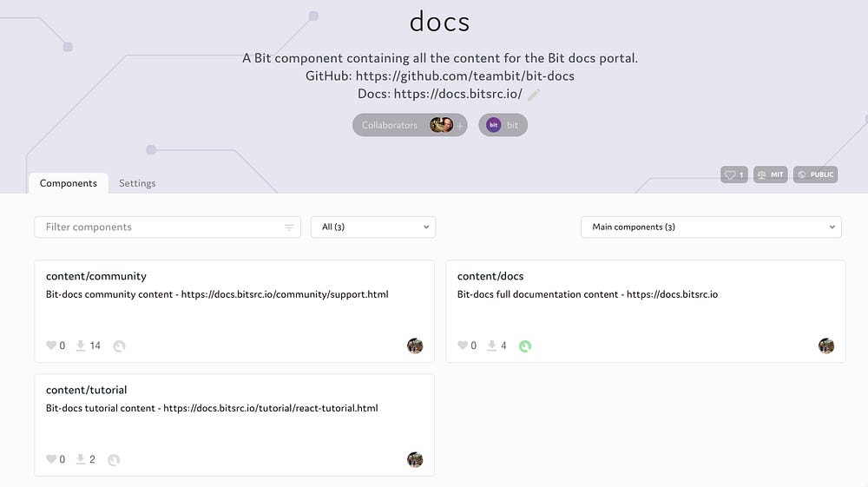Viewport: 868px width, 487px height.
Task: Open the collaborators avatar
Action: coord(441,125)
